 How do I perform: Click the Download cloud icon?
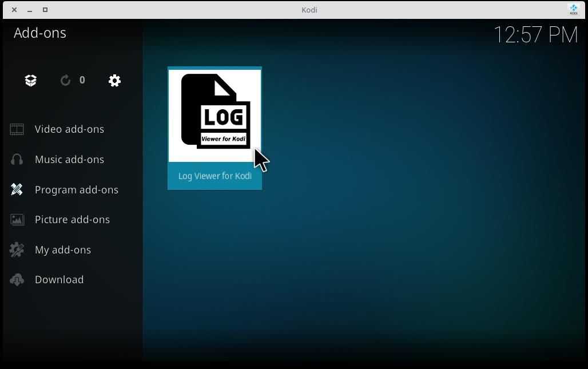(17, 279)
